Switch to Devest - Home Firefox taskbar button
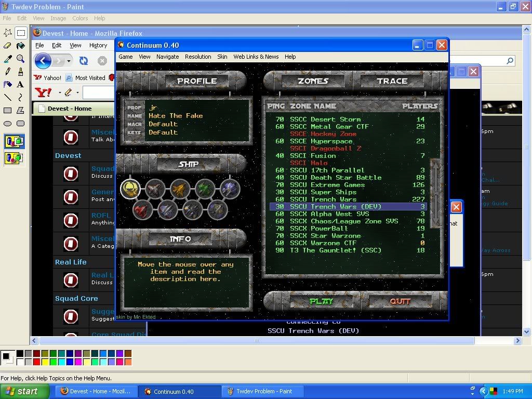 (x=96, y=392)
